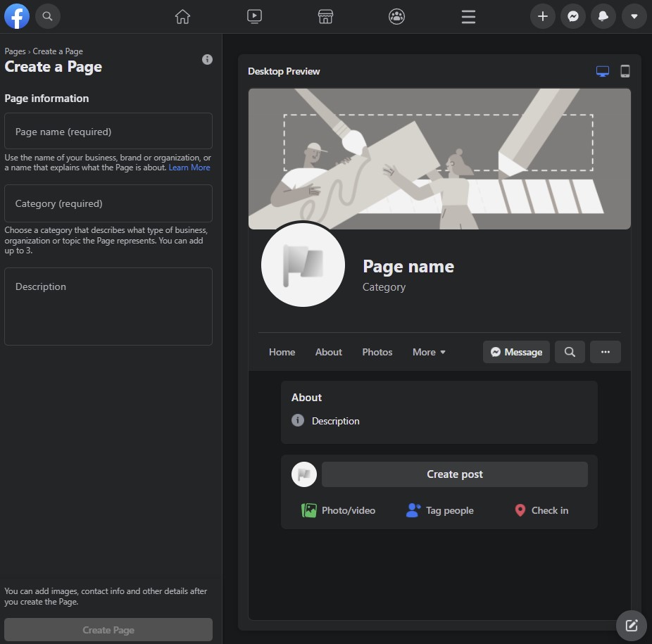Open the Facebook search icon
Screen dimensions: 652x644
48,16
